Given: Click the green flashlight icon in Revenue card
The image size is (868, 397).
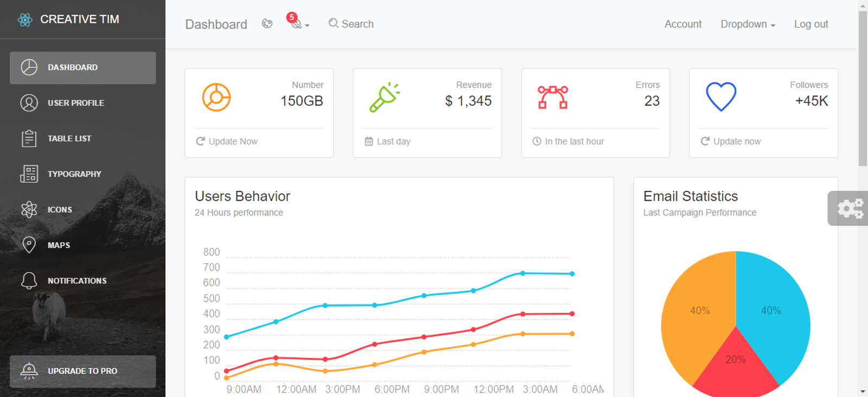Looking at the screenshot, I should point(384,97).
